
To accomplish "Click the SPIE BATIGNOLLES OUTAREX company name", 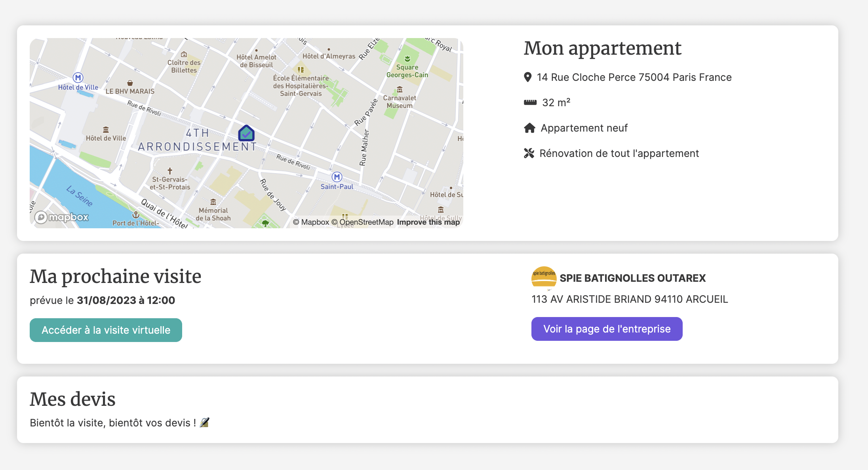I will [632, 278].
